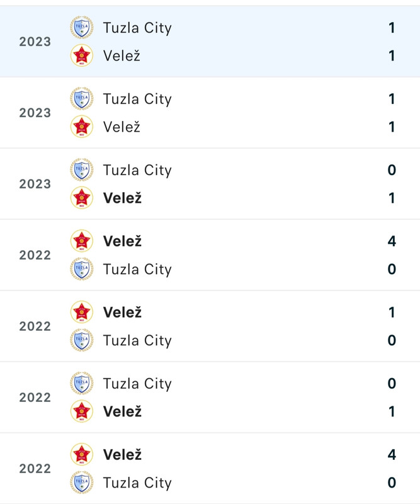Click Tuzla City crest in 2022 0–1 home loss

pyautogui.click(x=82, y=383)
